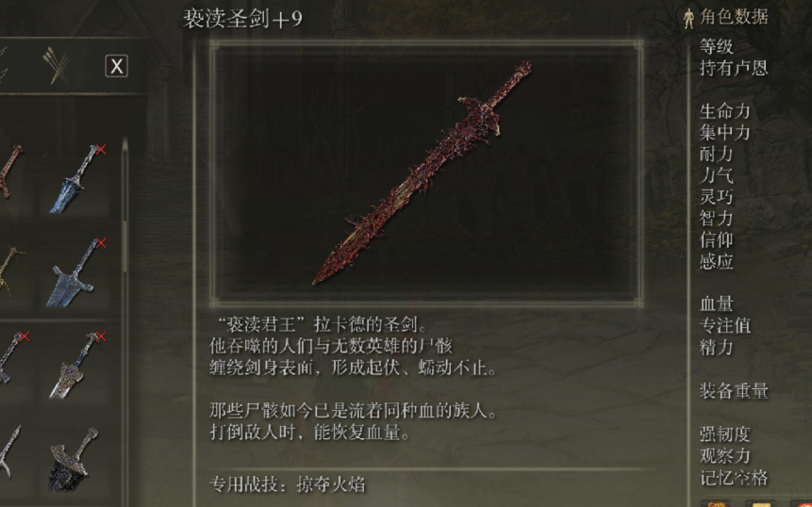Screen dimensions: 812x507
Task: Click the 生命力 attribute label
Action: click(x=724, y=110)
